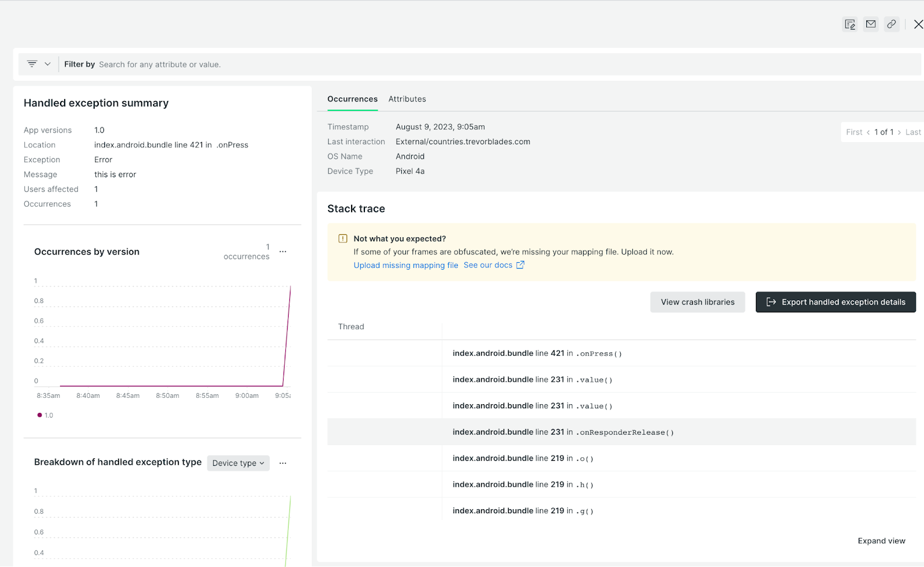Jump to First occurrence in pagination
The width and height of the screenshot is (924, 567).
point(854,132)
